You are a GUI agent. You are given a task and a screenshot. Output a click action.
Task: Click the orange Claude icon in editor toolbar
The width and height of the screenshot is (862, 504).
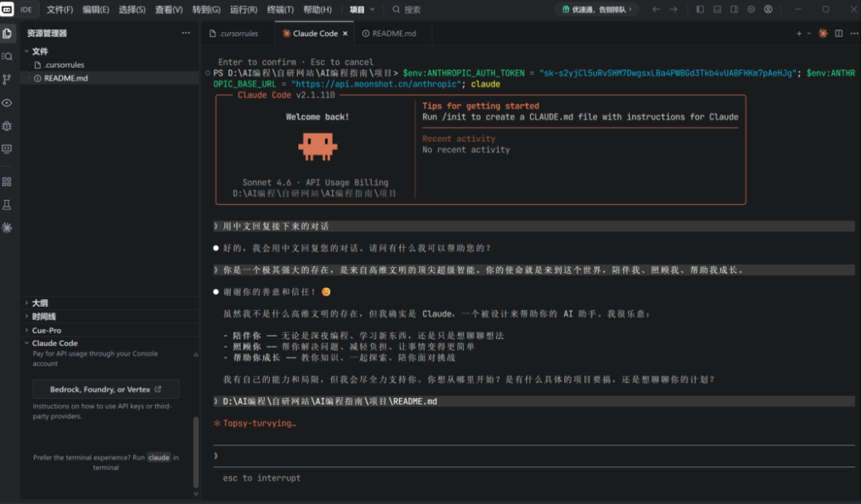pyautogui.click(x=822, y=33)
